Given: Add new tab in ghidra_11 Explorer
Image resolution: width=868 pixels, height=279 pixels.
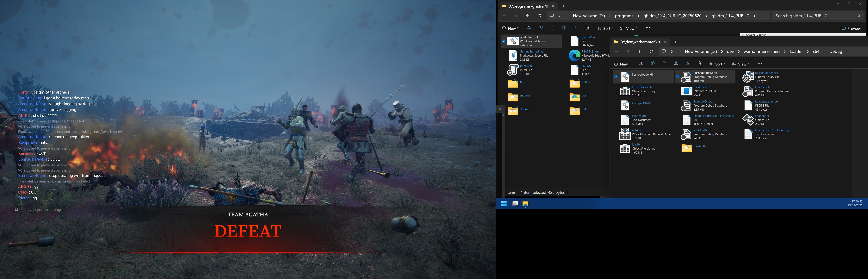Looking at the screenshot, I should pyautogui.click(x=563, y=6).
